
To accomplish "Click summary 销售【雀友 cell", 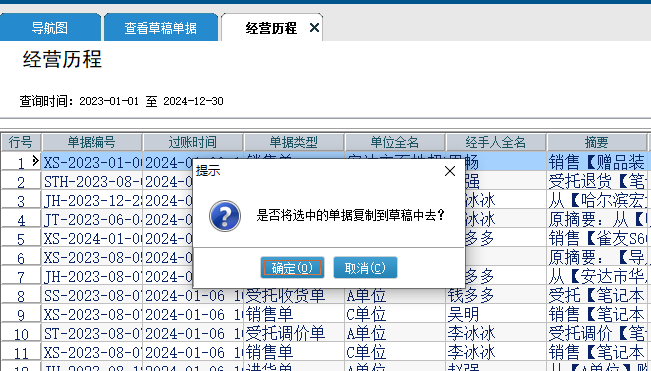I will click(597, 238).
